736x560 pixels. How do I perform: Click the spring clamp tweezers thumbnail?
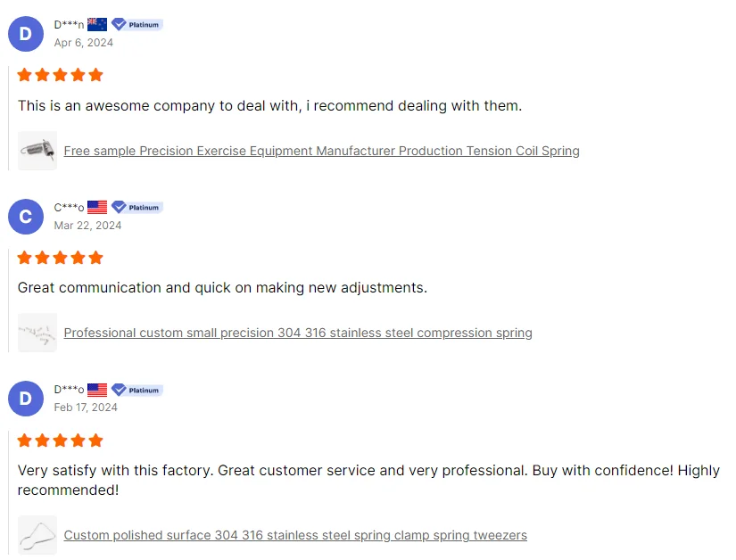click(x=37, y=535)
